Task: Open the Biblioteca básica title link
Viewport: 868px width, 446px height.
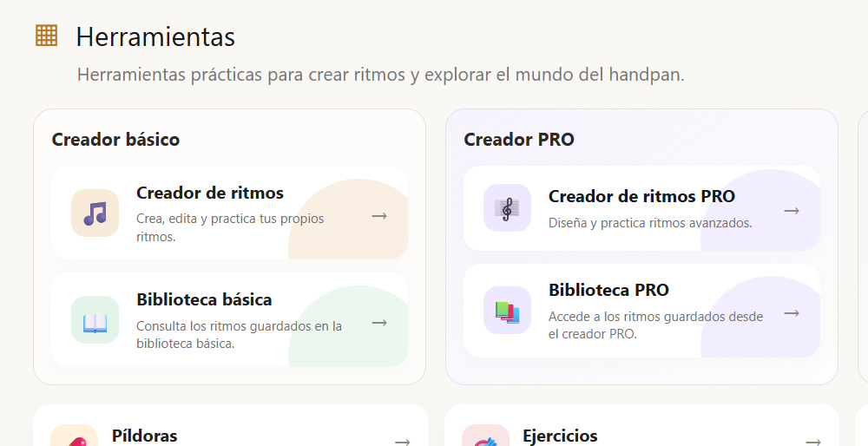Action: tap(204, 299)
